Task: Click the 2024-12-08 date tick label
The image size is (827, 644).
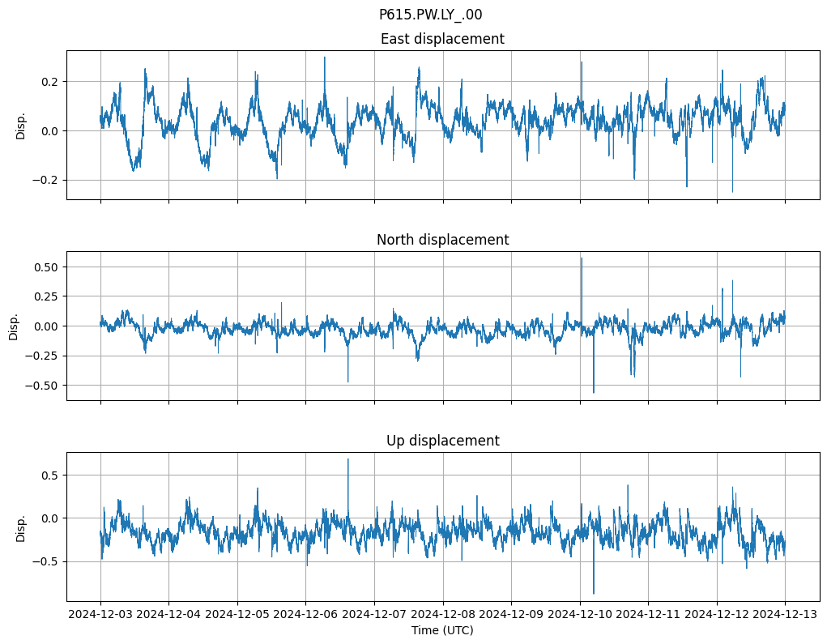Action: pyautogui.click(x=442, y=614)
